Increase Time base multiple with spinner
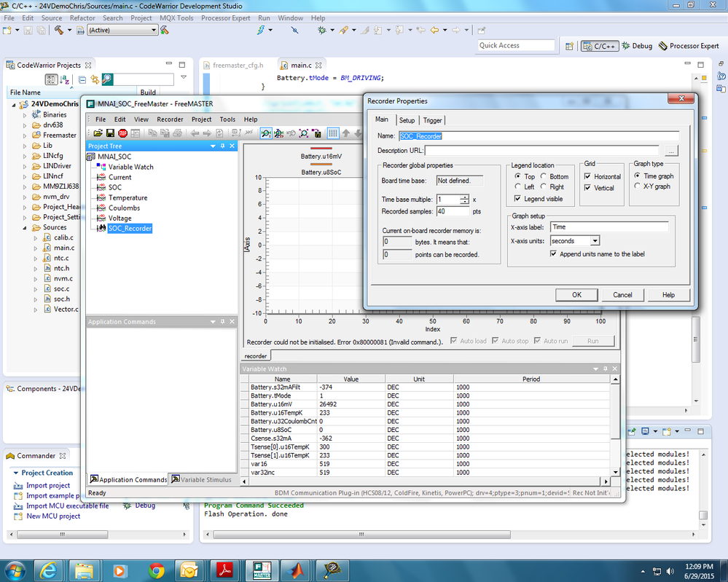Viewport: 728px width, 582px height. (464, 197)
